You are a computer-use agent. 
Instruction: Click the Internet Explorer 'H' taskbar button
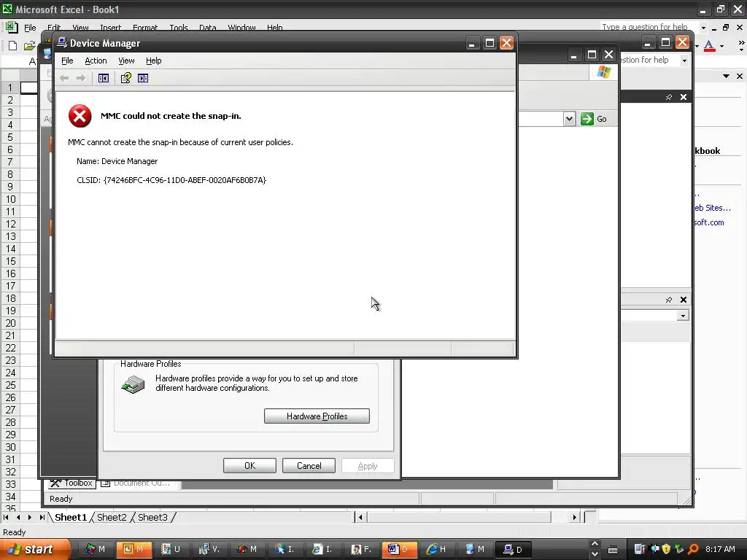436,549
